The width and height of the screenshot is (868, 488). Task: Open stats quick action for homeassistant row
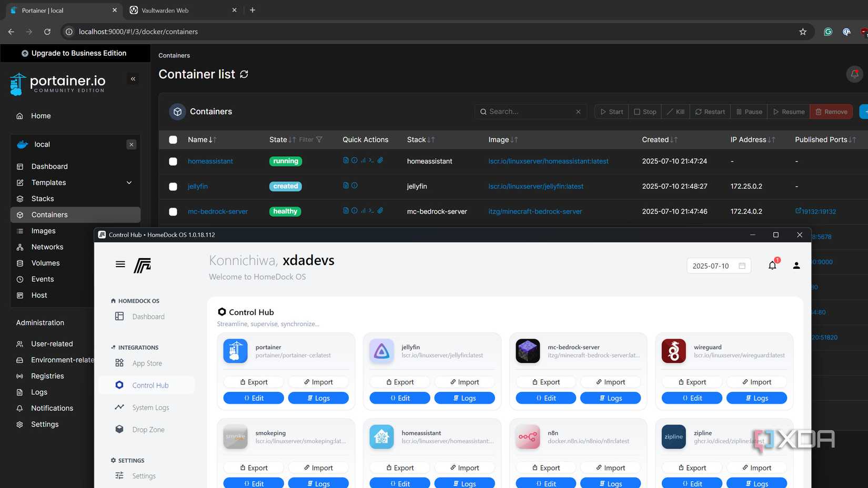pos(363,160)
